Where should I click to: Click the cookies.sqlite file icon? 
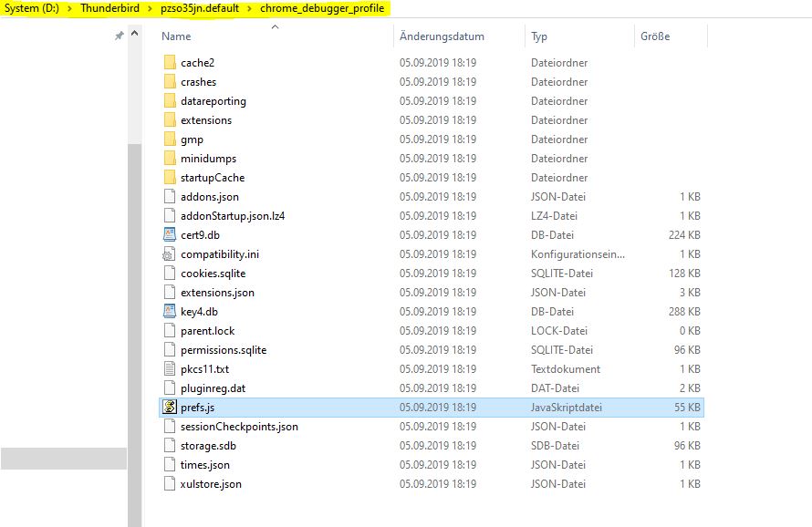[x=170, y=274]
